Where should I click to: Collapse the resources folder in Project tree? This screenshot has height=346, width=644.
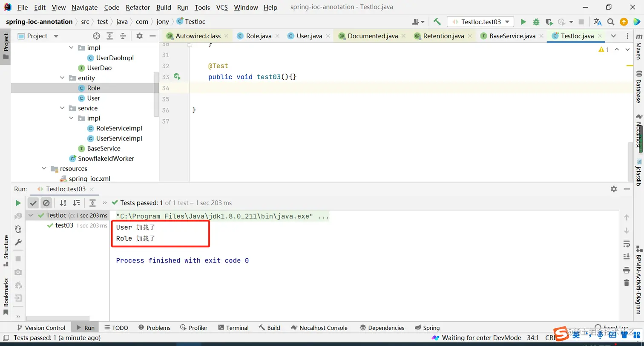click(44, 169)
